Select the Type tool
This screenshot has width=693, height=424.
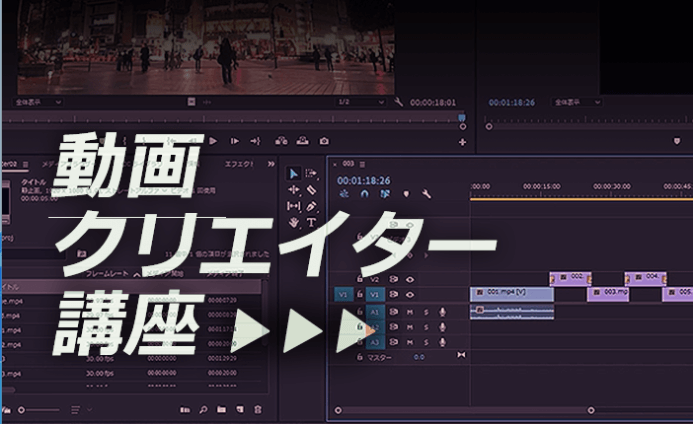coord(311,222)
